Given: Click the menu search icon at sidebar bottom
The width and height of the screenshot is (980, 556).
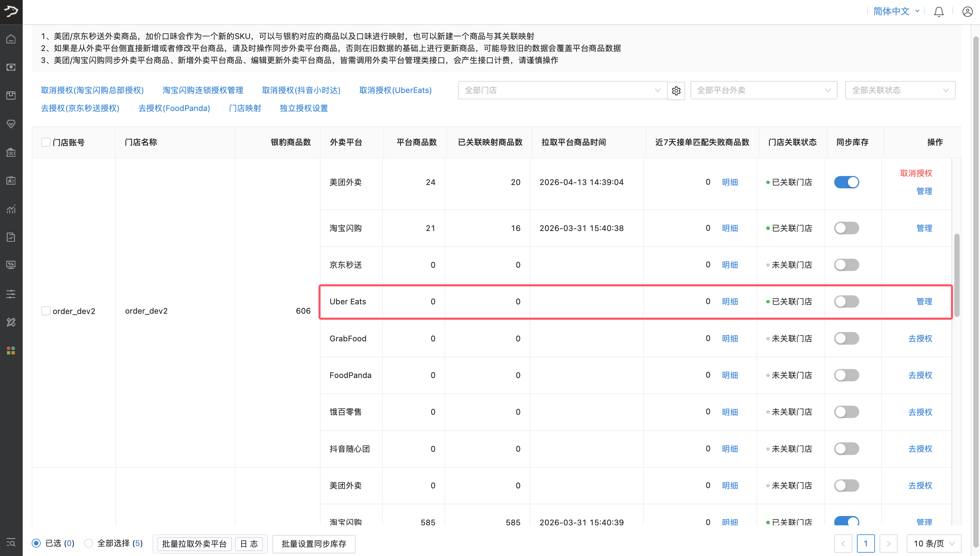Looking at the screenshot, I should [x=11, y=542].
